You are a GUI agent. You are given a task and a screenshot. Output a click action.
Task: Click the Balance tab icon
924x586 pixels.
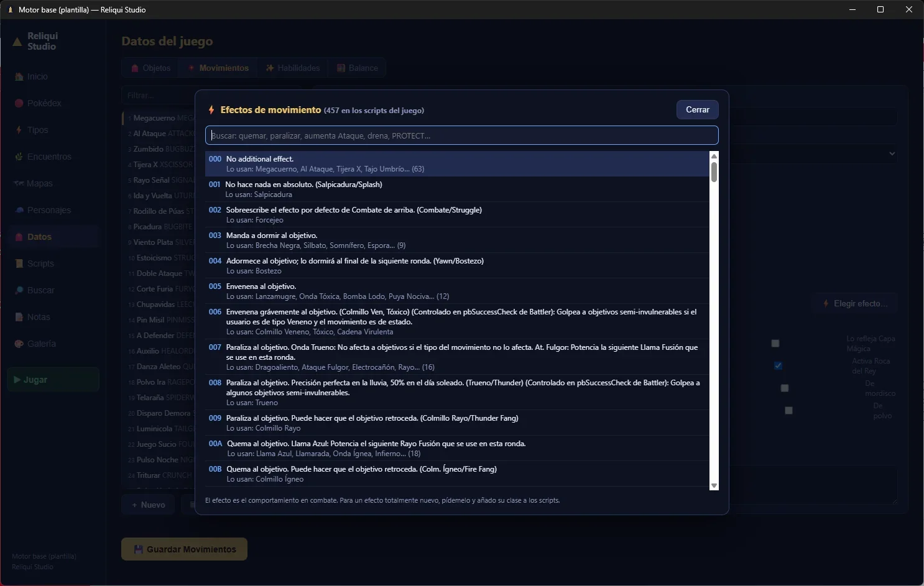341,68
